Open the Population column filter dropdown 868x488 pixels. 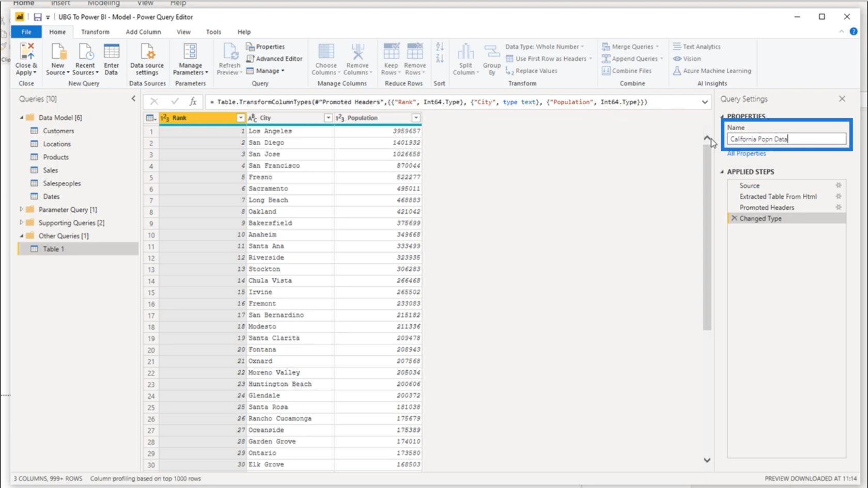click(x=416, y=118)
